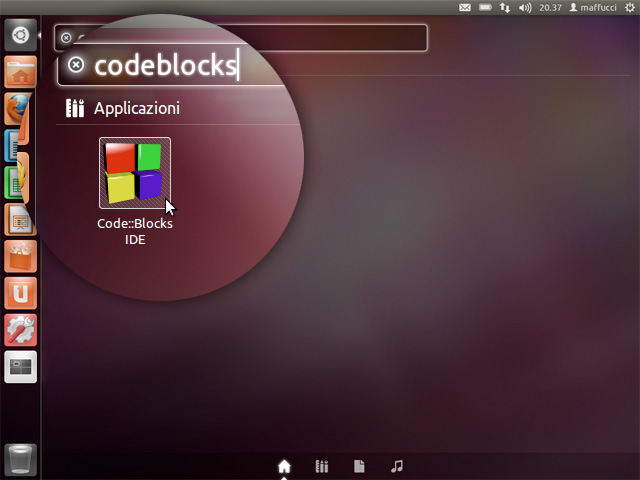Clear search in the magnified codeblocks field
Screen dimensions: 640x480
(x=76, y=64)
